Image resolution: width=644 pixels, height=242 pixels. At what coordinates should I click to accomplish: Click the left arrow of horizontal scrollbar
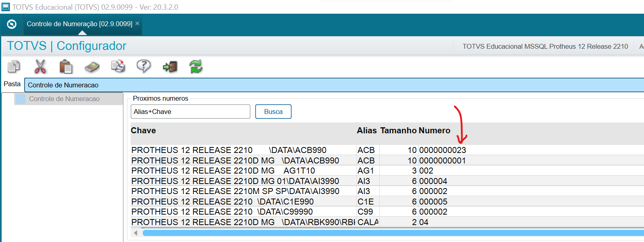pos(136,233)
